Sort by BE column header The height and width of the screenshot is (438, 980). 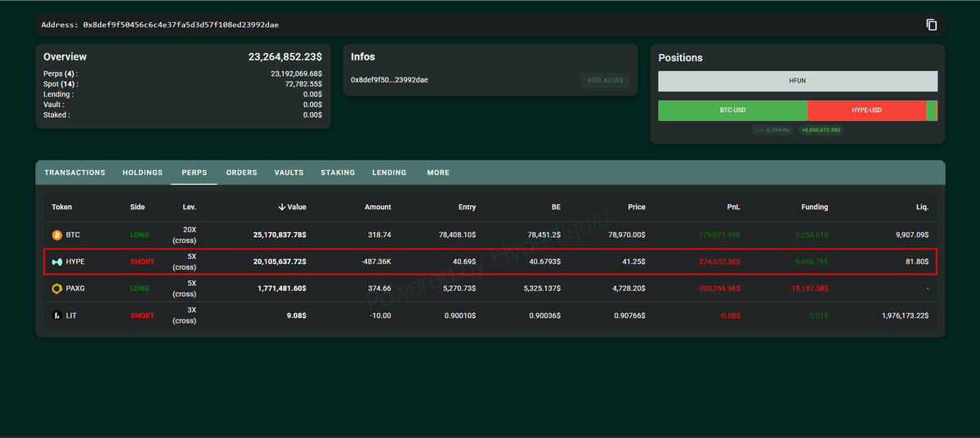point(556,207)
